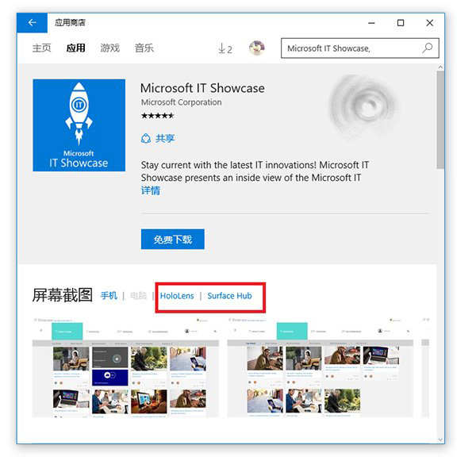The image size is (476, 472).
Task: Click the search magnifier icon
Action: [427, 48]
